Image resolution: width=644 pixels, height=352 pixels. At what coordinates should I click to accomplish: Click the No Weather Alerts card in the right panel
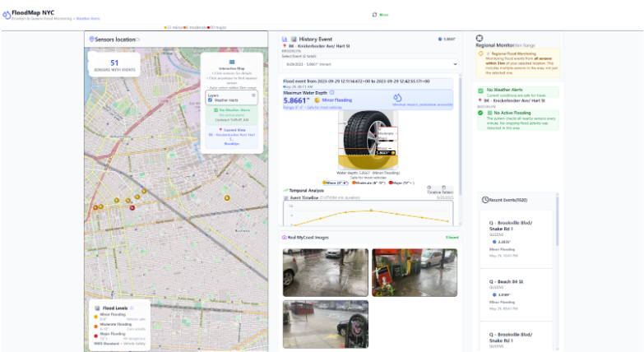[518, 92]
